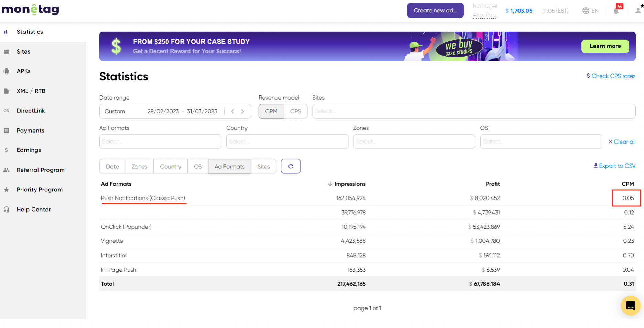
Task: Click the Learn more banner button
Action: (x=605, y=46)
